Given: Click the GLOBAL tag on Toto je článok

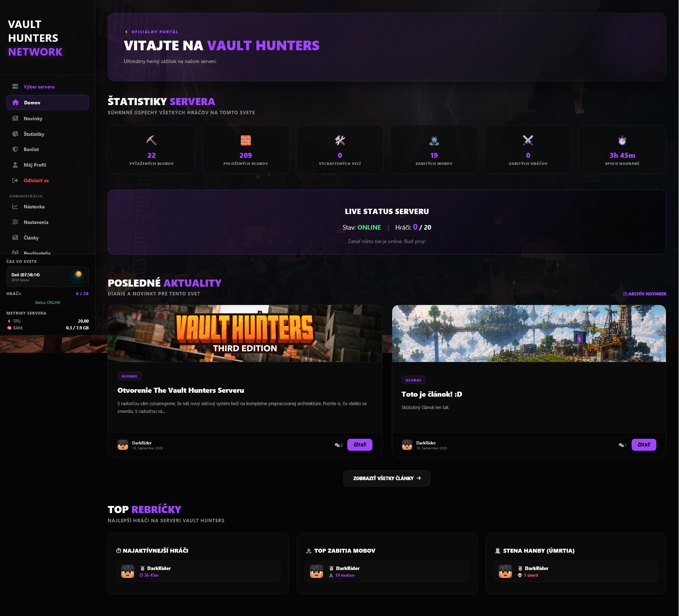Looking at the screenshot, I should tap(413, 380).
